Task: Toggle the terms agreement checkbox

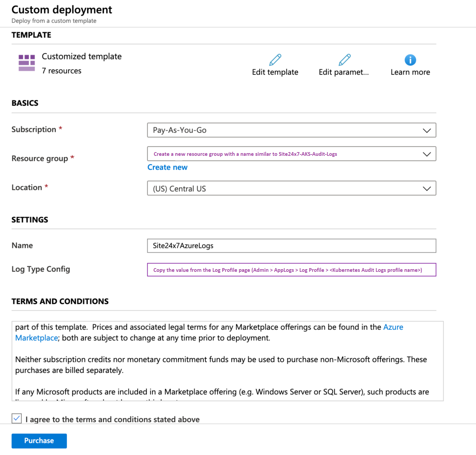Action: [x=17, y=419]
